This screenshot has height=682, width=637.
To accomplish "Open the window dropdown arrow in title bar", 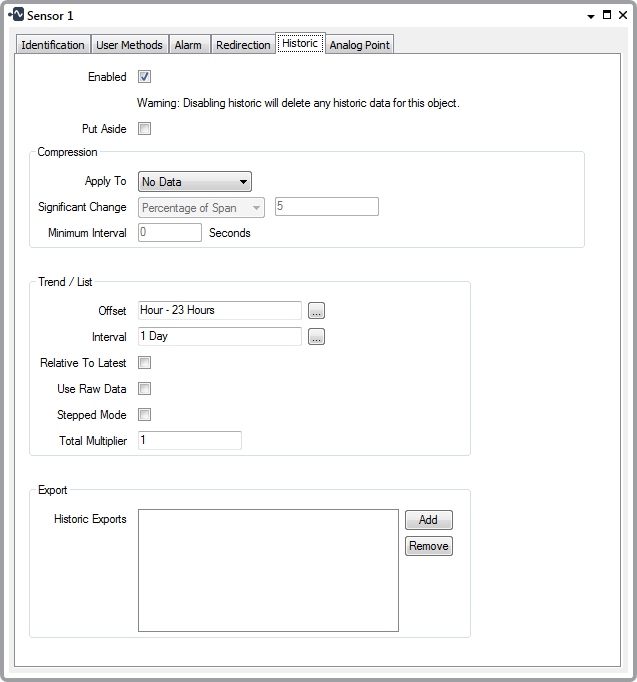I will coord(591,16).
